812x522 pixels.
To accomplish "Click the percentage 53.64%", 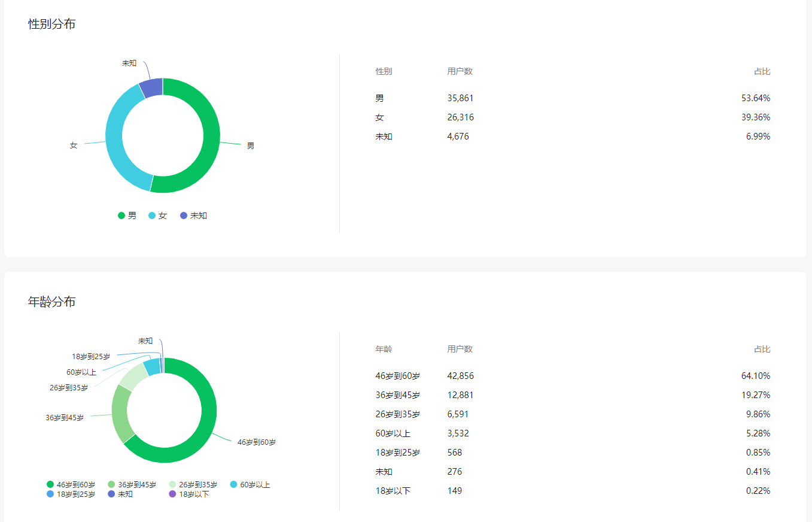I will coord(756,98).
